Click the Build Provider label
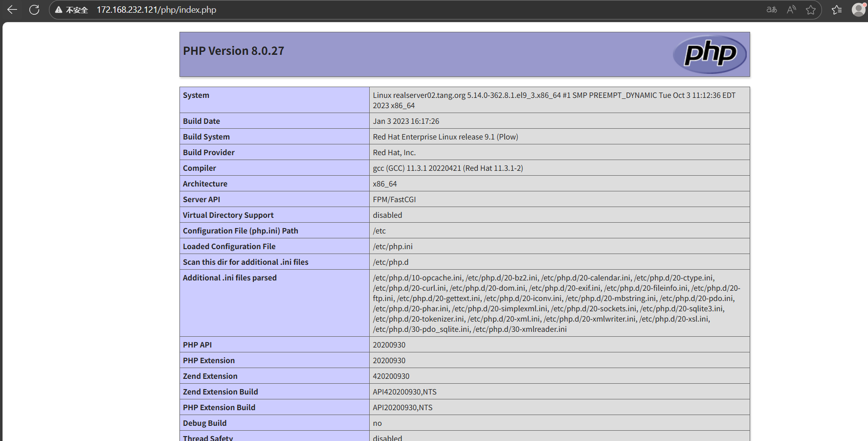868x441 pixels. (x=209, y=153)
